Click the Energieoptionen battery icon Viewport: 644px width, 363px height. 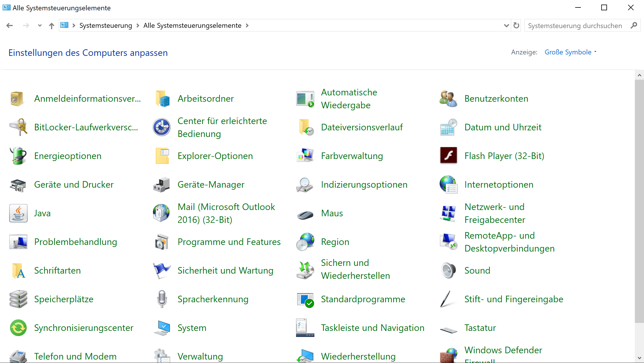18,156
